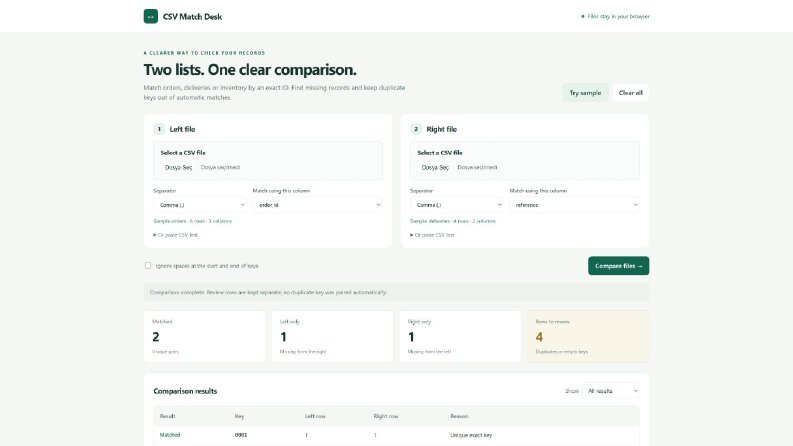Click the 'Comparison complete' status message

396,292
